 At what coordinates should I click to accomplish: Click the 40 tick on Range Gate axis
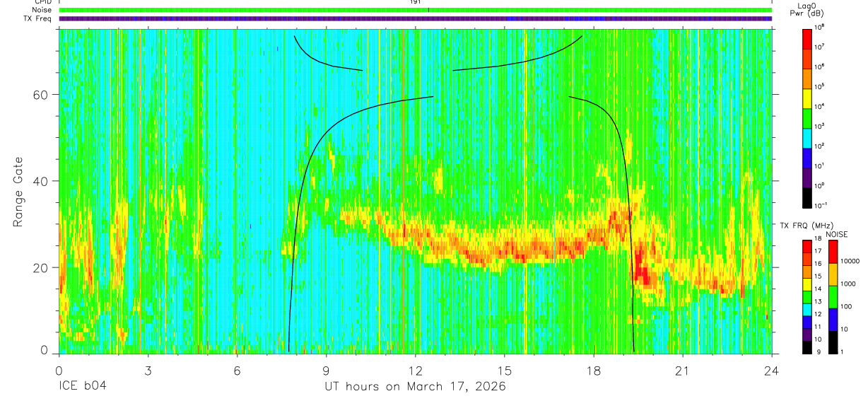(x=41, y=181)
